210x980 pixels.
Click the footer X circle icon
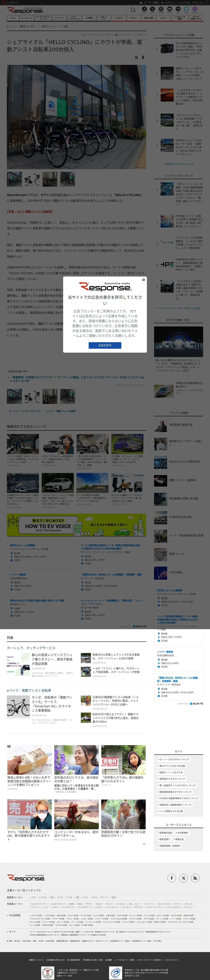point(183,878)
